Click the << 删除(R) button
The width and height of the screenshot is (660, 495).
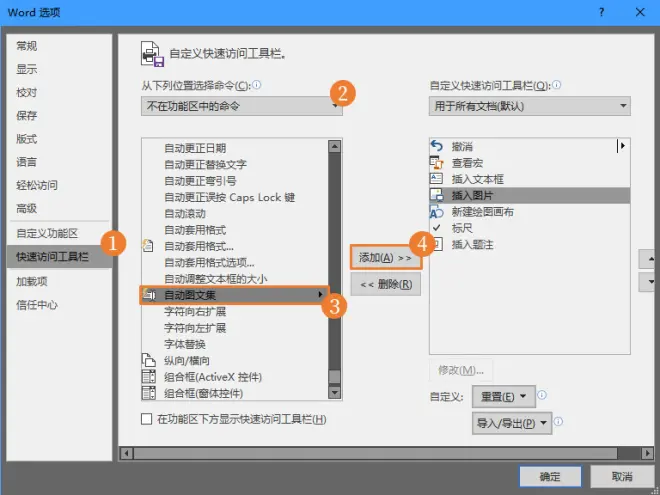386,285
